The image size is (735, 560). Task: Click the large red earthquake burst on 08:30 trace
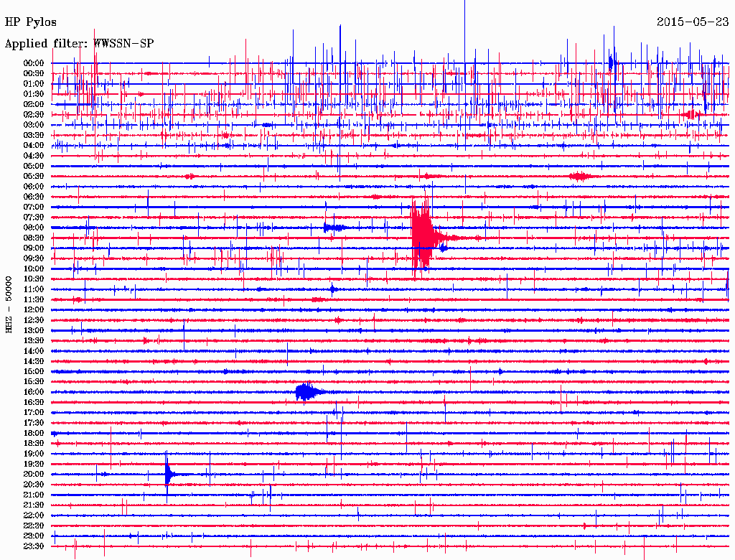point(424,238)
